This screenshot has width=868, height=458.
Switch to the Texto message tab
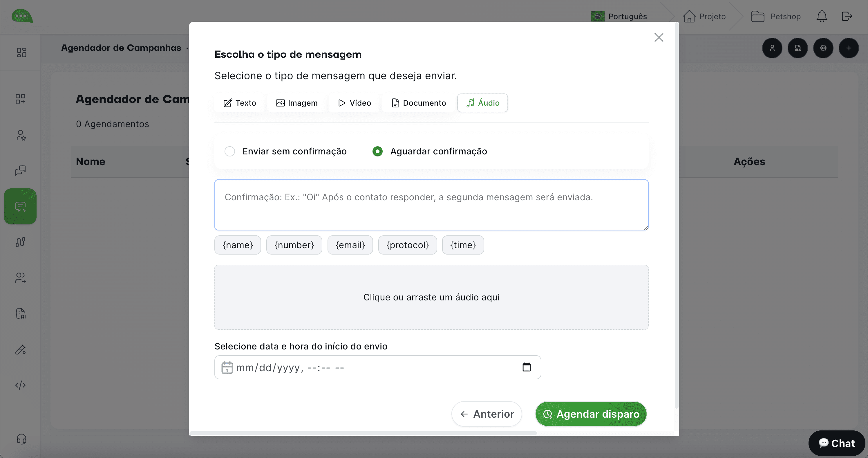click(x=240, y=103)
